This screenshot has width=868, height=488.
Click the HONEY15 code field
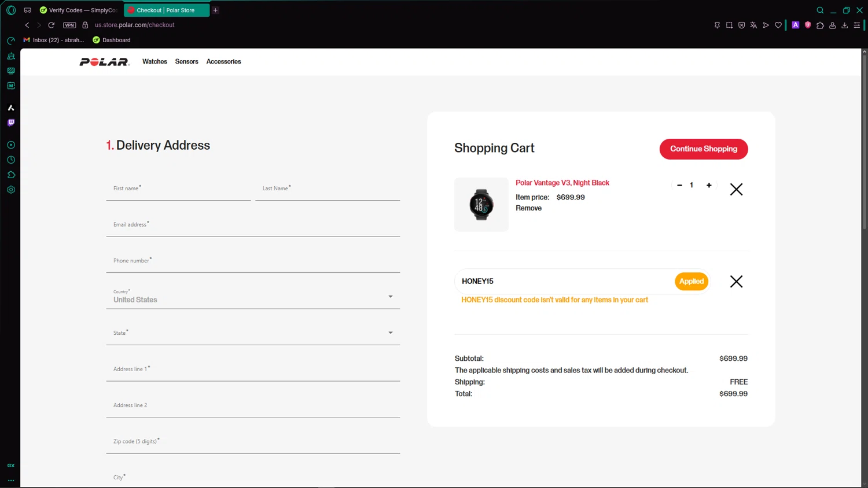pyautogui.click(x=564, y=282)
